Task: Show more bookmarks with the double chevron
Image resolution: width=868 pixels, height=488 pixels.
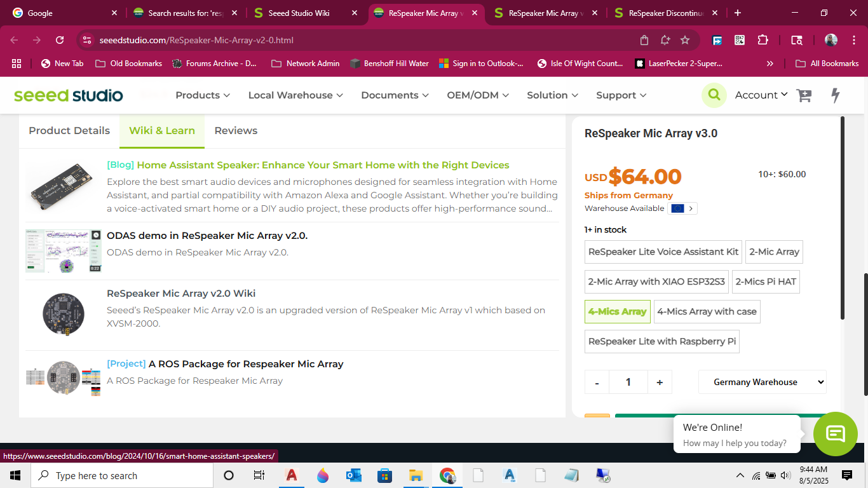Action: point(770,64)
